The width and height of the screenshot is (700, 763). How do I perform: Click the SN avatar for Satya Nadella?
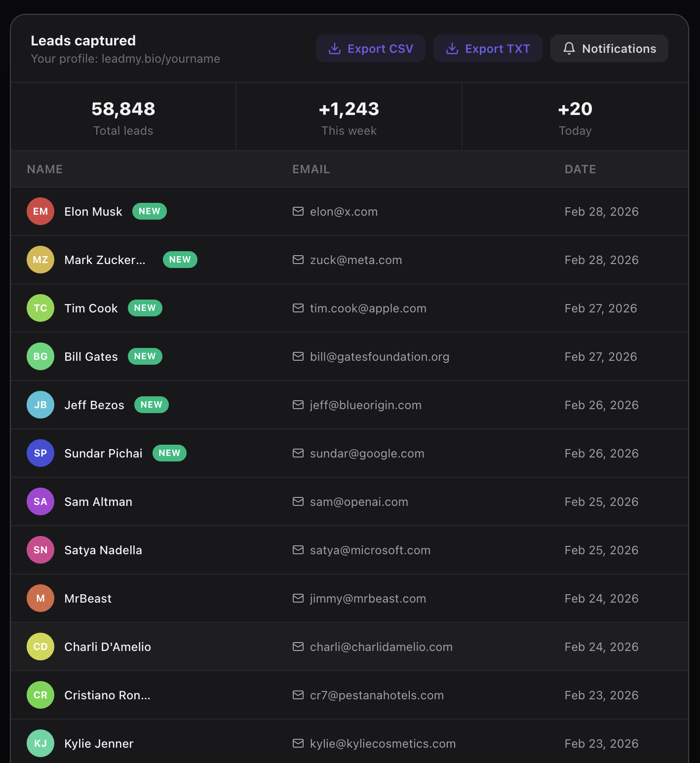point(40,550)
